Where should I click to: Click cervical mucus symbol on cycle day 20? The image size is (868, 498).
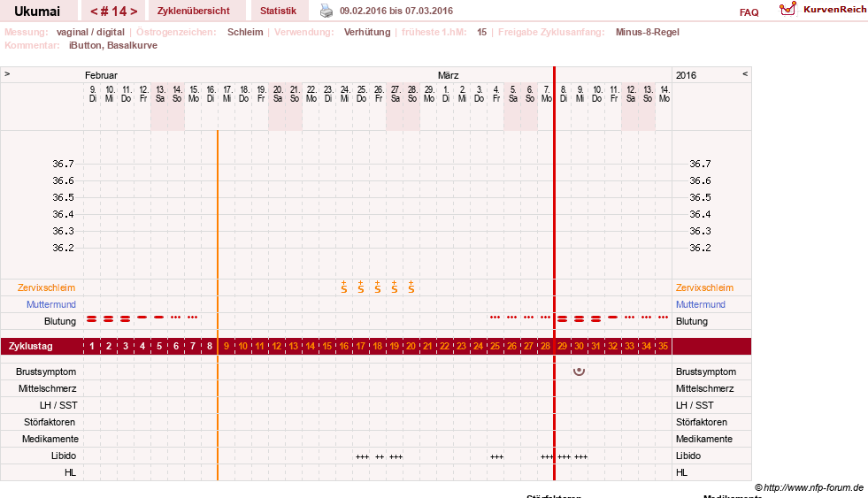(x=411, y=287)
